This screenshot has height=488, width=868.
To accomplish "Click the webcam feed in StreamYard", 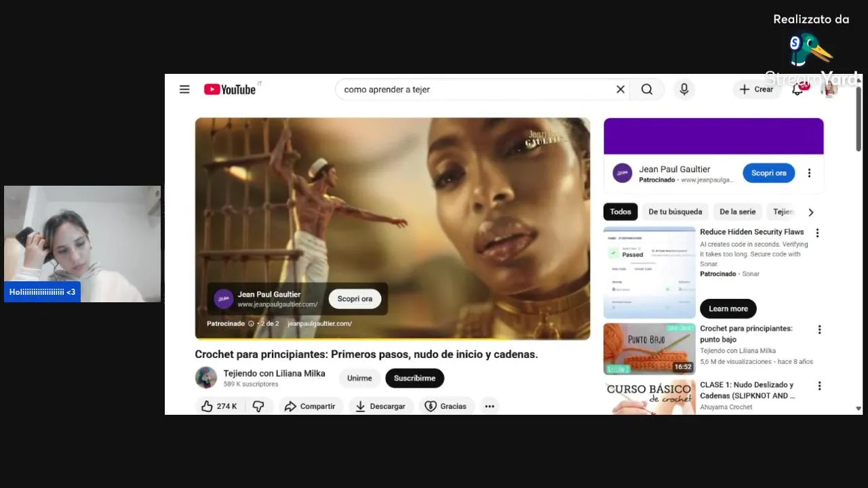I will (82, 244).
